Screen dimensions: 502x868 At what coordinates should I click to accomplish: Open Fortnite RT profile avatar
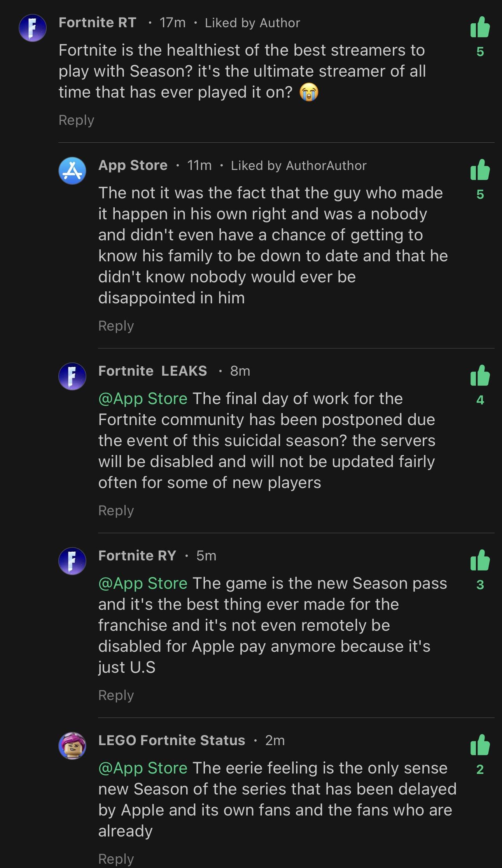click(x=33, y=28)
